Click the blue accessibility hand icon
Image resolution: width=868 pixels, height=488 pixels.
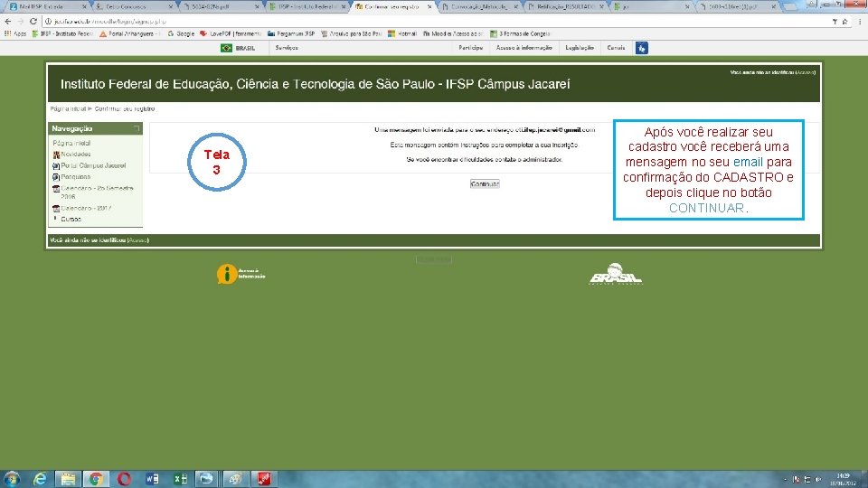pos(642,48)
